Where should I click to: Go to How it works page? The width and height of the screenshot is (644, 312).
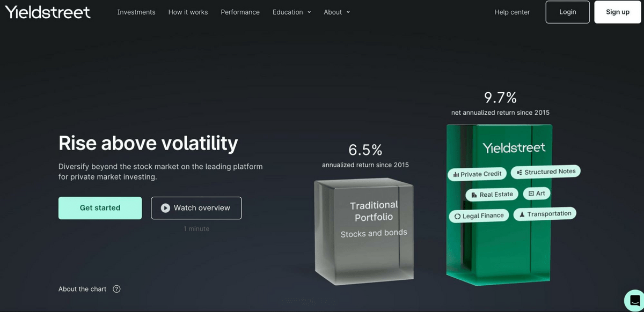pos(188,12)
